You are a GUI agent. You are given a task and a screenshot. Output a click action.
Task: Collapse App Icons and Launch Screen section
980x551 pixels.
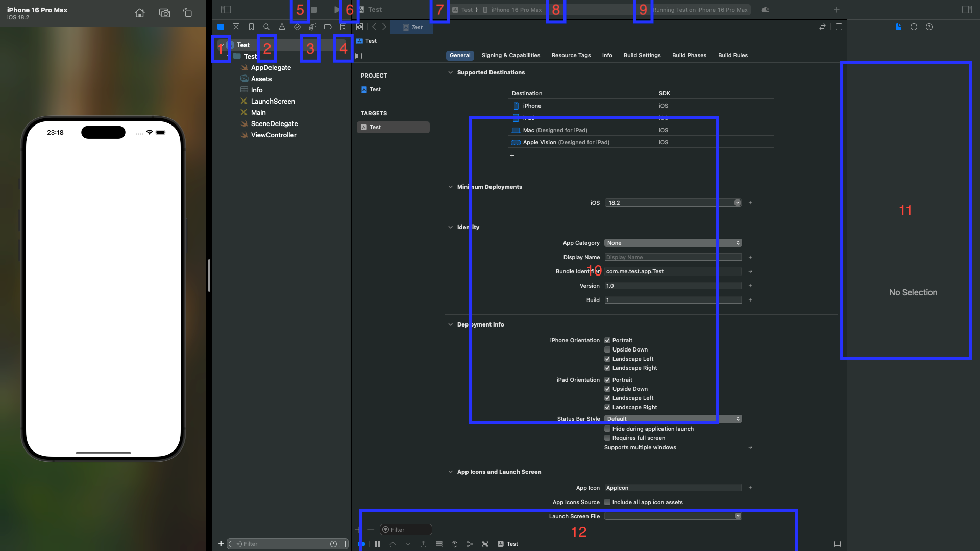pyautogui.click(x=450, y=472)
